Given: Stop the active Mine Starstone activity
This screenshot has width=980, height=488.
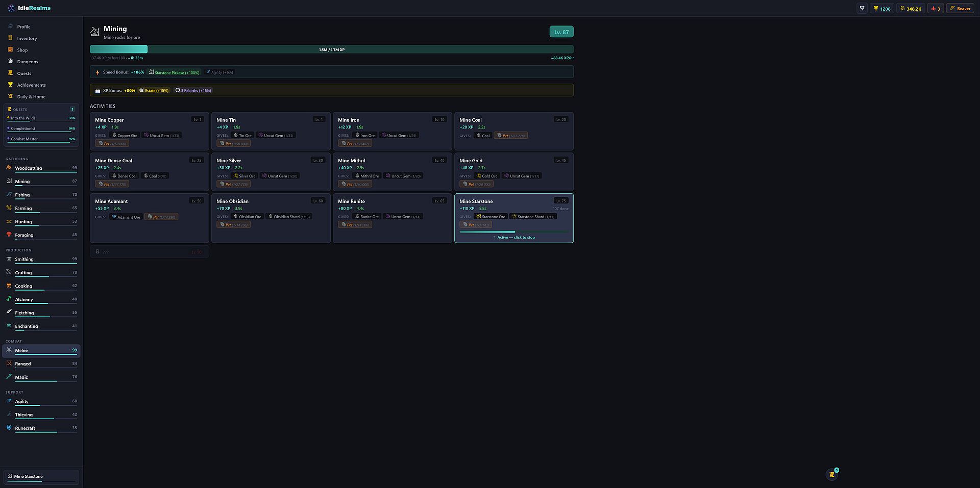Looking at the screenshot, I should click(514, 218).
